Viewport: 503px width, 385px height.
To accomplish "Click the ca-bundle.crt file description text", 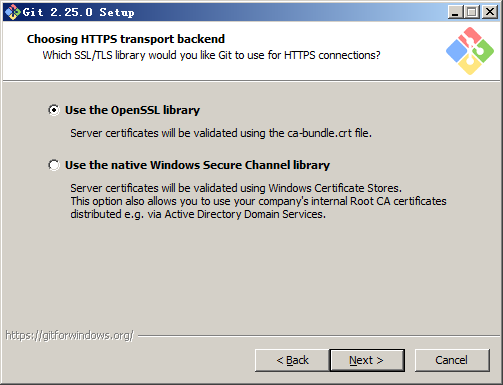I will [221, 133].
